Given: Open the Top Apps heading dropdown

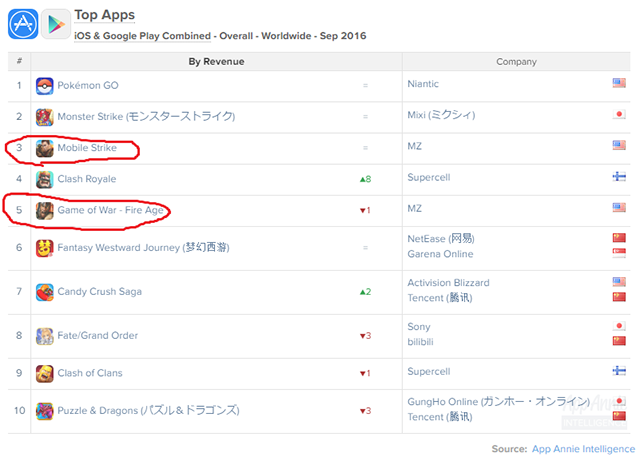Looking at the screenshot, I should coord(104,15).
